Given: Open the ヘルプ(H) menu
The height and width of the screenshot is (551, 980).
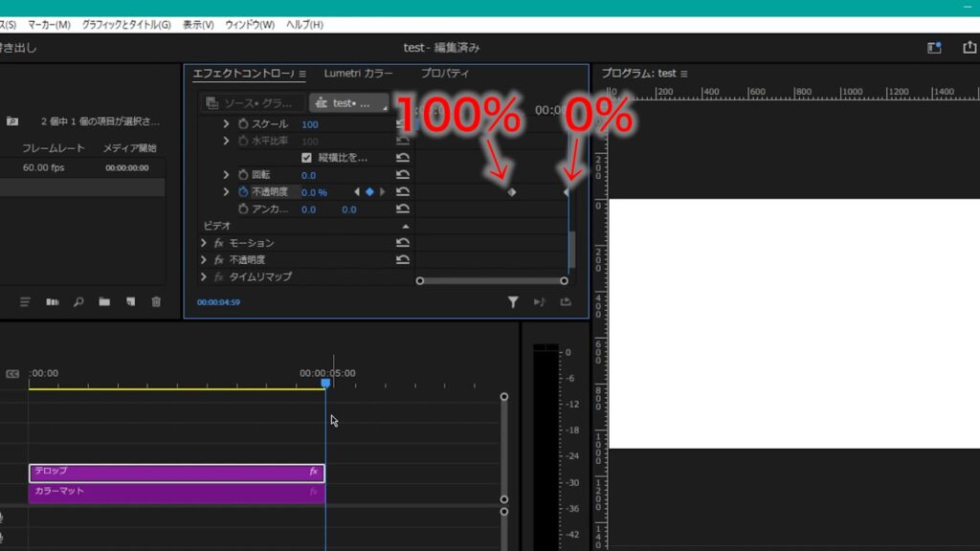Looking at the screenshot, I should [x=304, y=25].
